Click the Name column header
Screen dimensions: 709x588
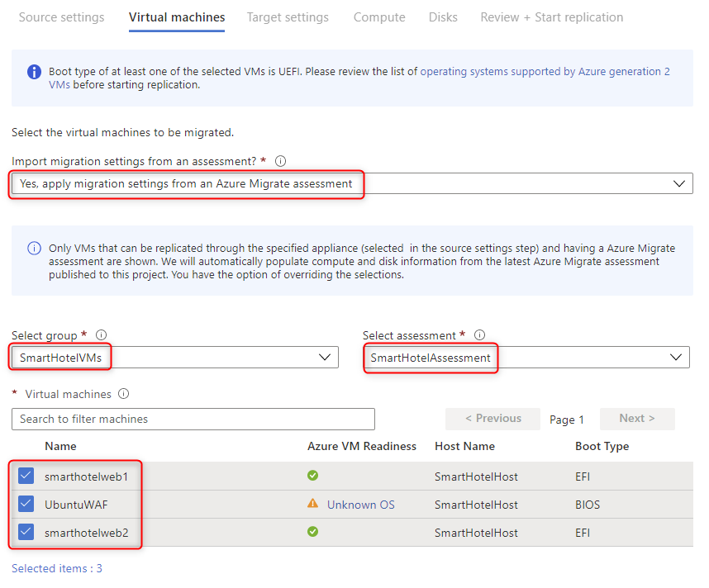coord(60,446)
